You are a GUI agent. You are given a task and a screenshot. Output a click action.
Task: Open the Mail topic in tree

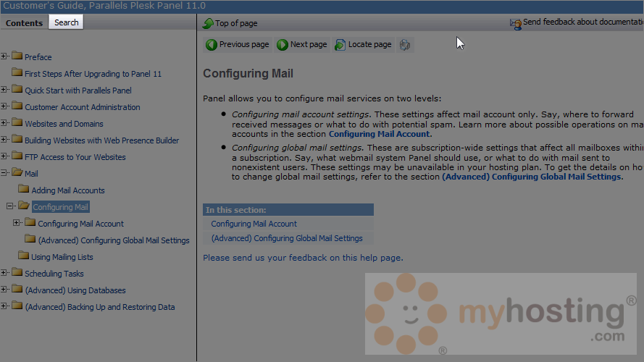[31, 174]
